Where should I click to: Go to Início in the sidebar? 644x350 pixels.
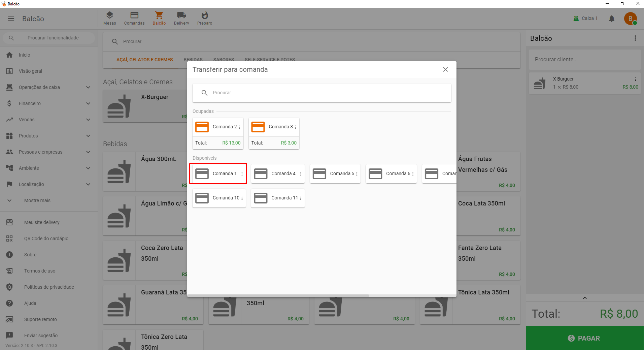[x=49, y=55]
